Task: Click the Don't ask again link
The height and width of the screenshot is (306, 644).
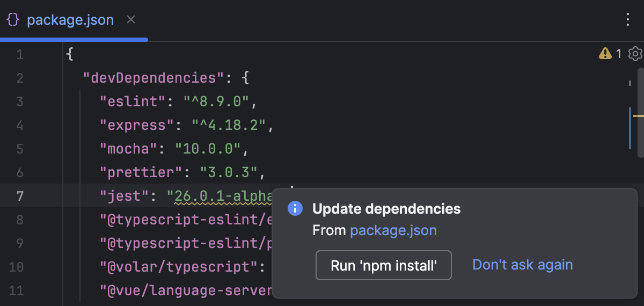Action: click(522, 265)
